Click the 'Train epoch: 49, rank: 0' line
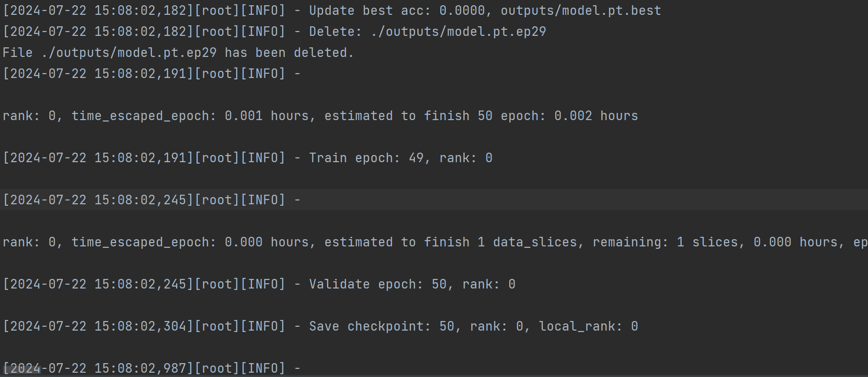Viewport: 868px width, 377px height. coord(400,158)
